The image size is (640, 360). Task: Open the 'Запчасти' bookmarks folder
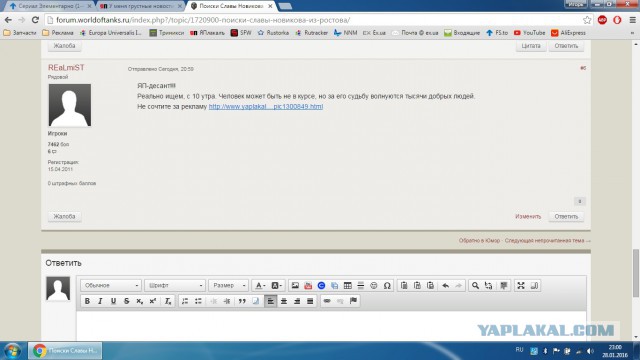20,33
